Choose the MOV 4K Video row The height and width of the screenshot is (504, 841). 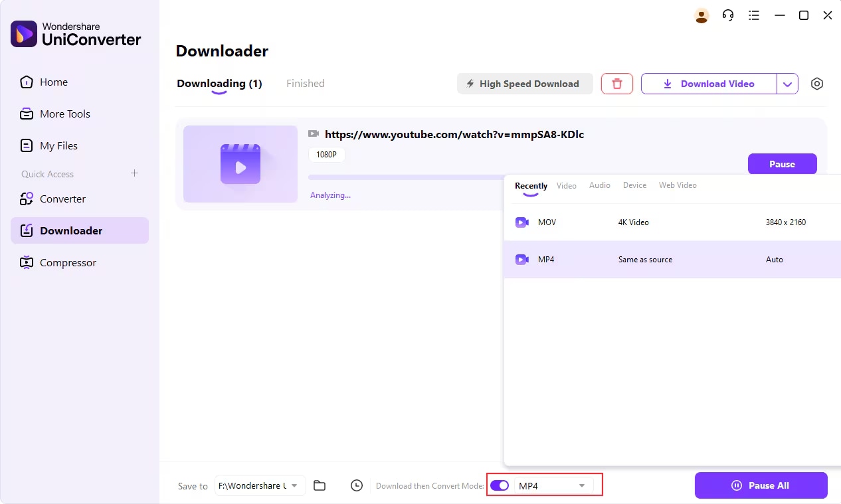tap(672, 222)
